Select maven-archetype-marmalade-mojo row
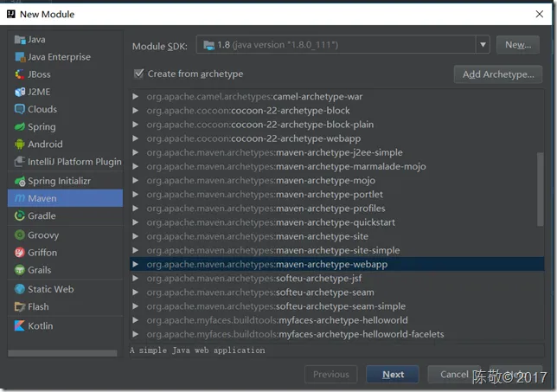 coord(336,166)
